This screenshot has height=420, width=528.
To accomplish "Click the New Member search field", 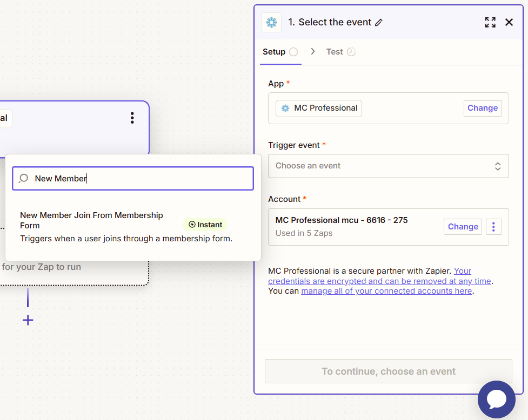I will tap(133, 179).
